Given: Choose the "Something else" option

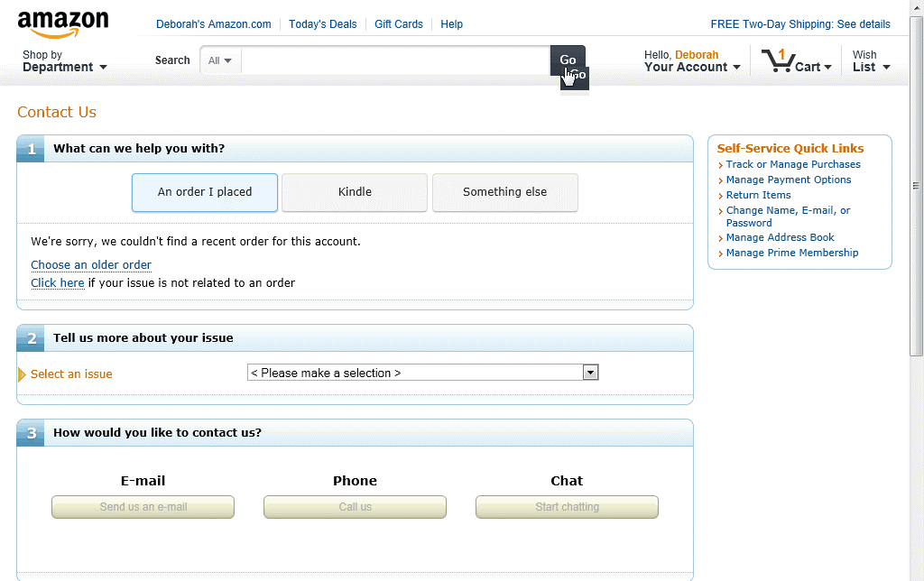Looking at the screenshot, I should point(504,192).
